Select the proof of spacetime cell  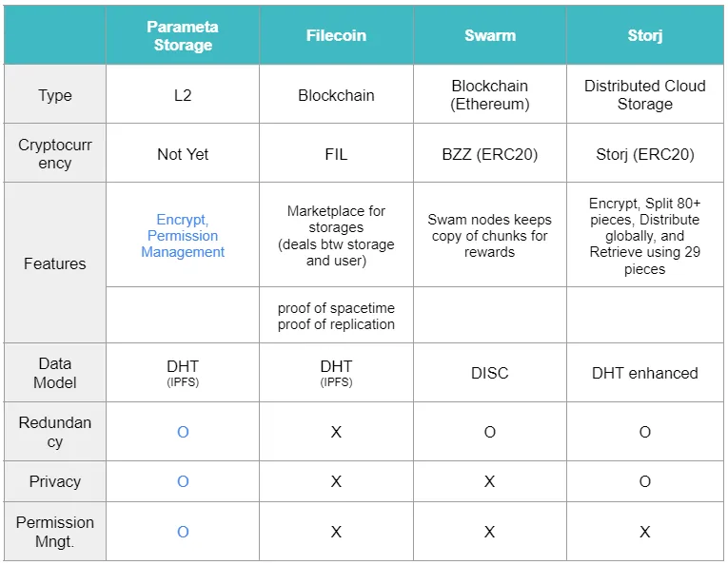click(336, 316)
